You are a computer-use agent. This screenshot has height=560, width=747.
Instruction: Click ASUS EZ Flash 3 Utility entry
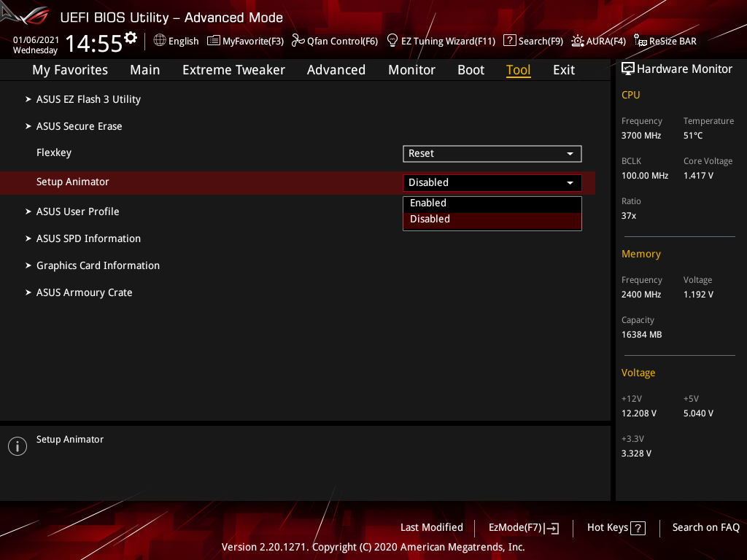(x=88, y=99)
